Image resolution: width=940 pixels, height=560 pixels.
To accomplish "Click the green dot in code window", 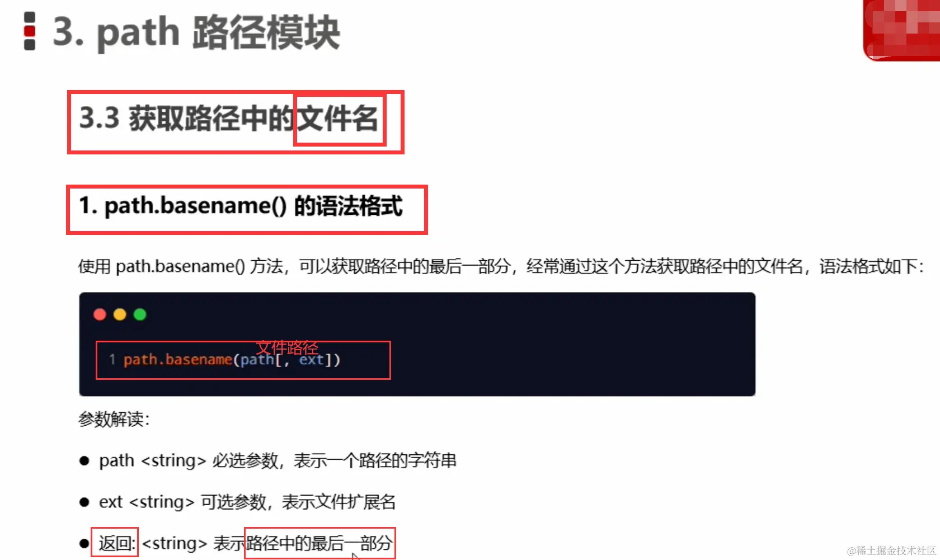I will click(140, 314).
